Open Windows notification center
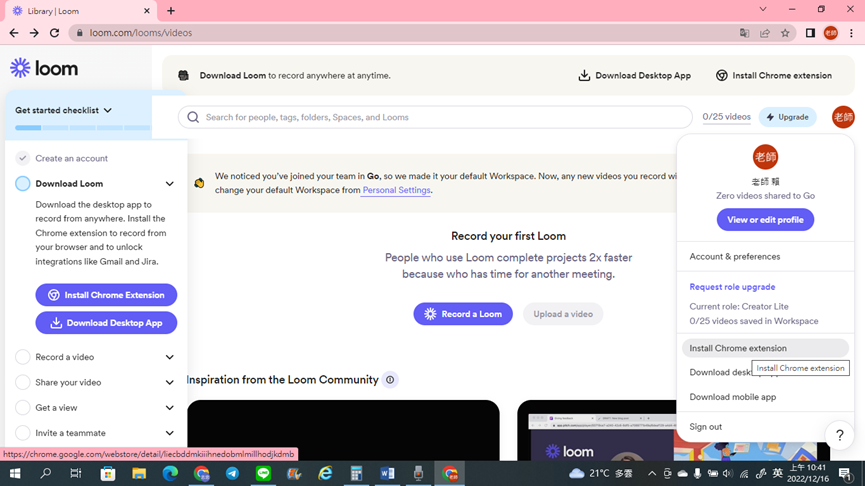 tap(845, 473)
